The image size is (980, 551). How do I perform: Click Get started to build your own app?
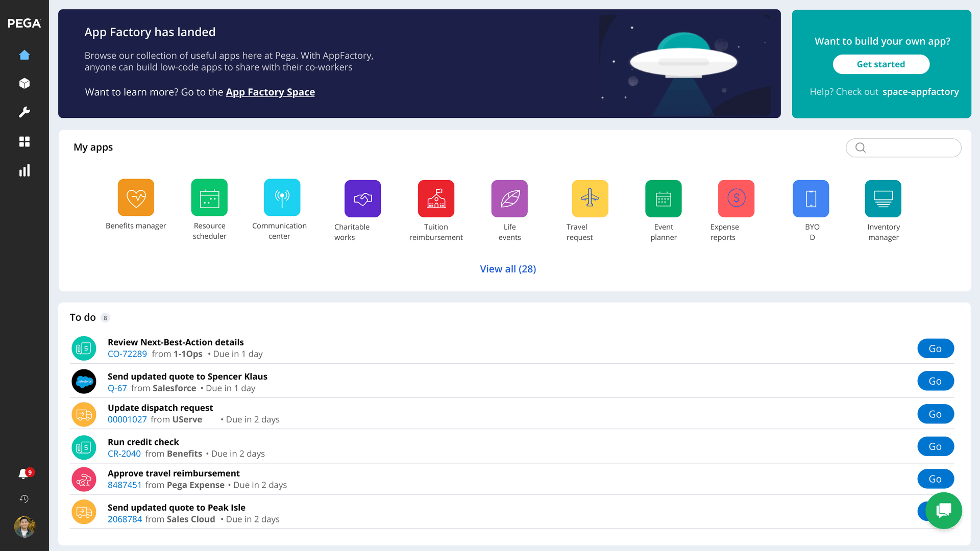click(881, 64)
